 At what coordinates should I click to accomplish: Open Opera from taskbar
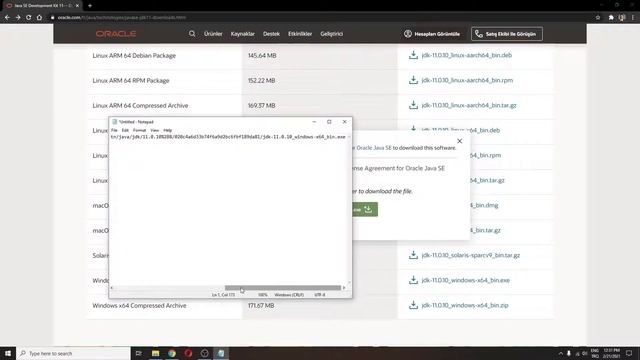[x=188, y=353]
